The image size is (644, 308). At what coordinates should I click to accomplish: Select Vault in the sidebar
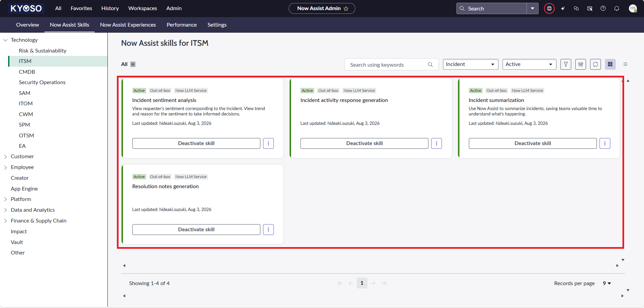[x=17, y=242]
